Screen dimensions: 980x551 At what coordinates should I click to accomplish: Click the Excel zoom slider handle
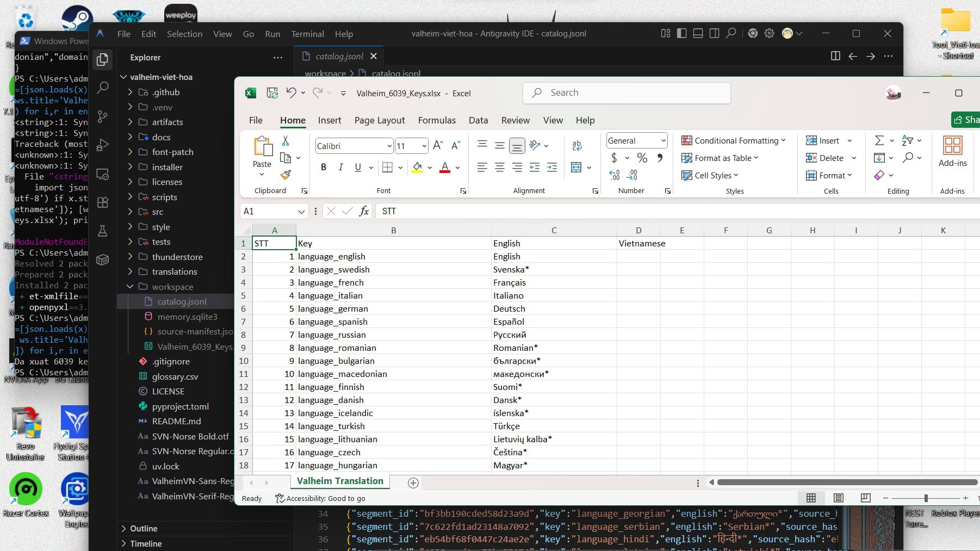tap(926, 498)
